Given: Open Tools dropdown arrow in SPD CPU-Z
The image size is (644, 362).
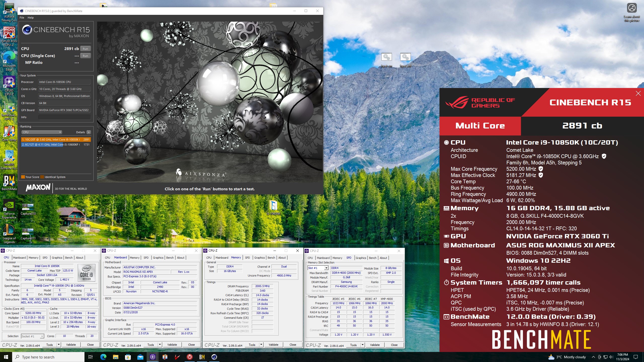Looking at the screenshot, I should 363,345.
